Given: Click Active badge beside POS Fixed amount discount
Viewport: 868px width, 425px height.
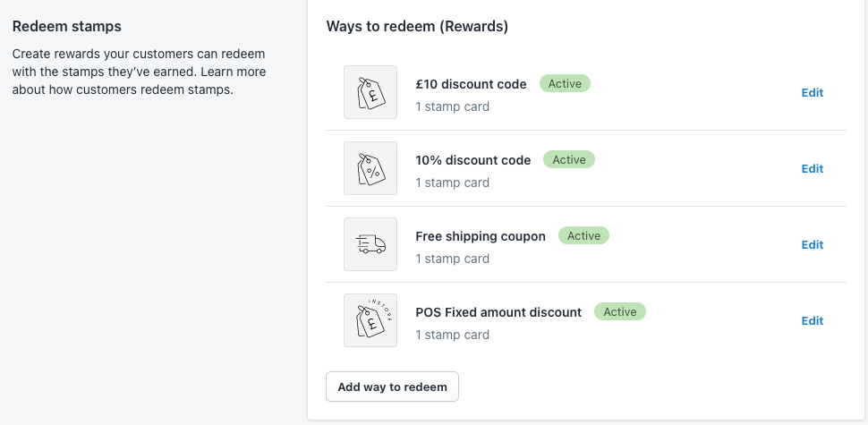Looking at the screenshot, I should [619, 311].
